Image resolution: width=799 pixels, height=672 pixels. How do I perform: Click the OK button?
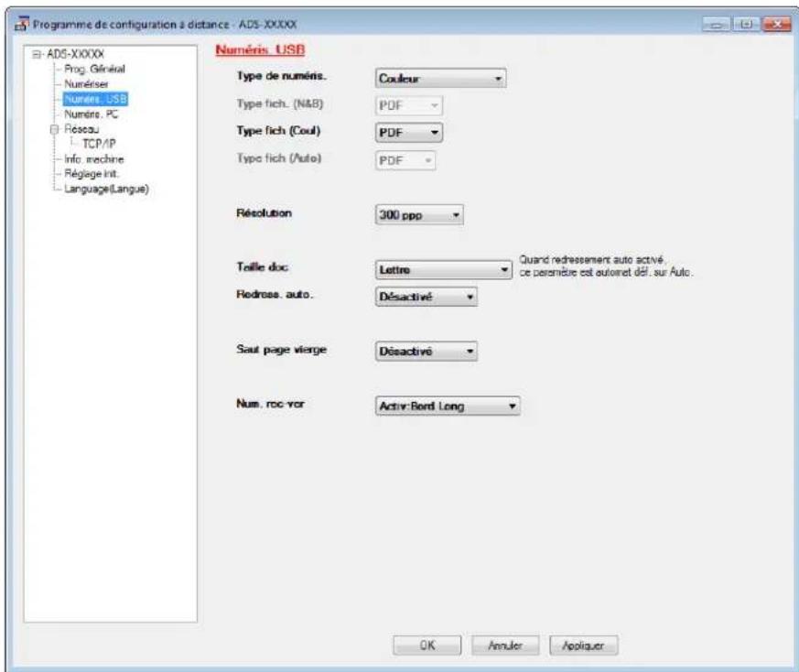(x=427, y=645)
